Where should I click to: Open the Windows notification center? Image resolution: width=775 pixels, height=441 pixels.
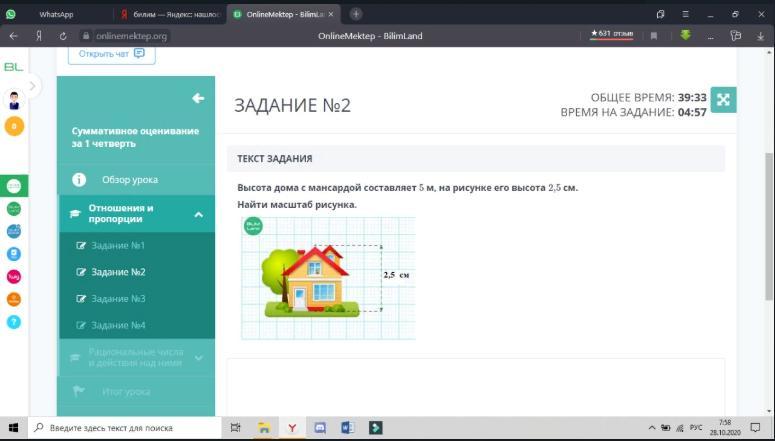[x=755, y=428]
